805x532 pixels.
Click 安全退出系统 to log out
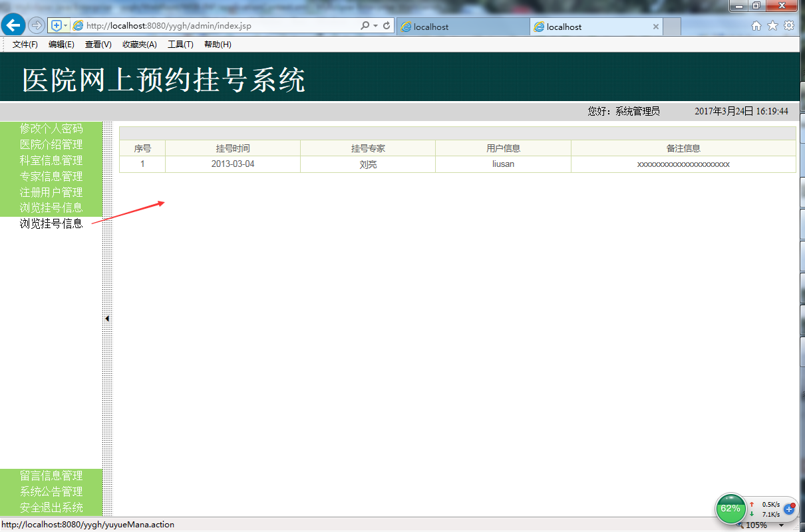click(x=51, y=507)
